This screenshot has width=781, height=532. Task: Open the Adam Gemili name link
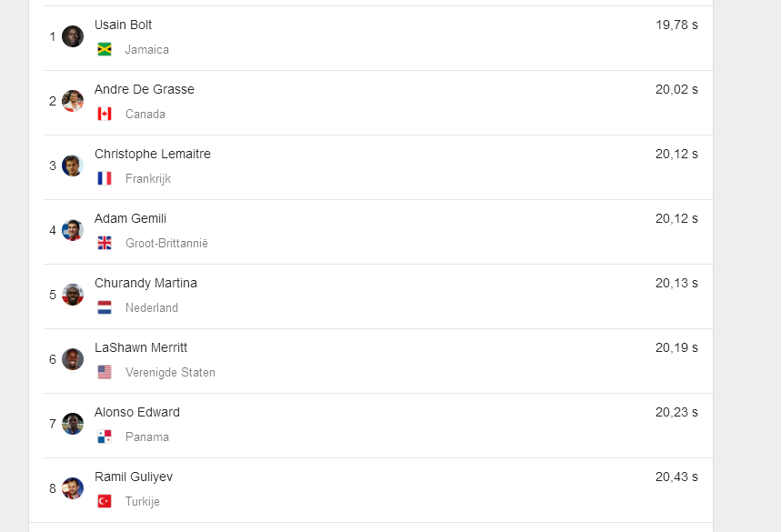tap(131, 218)
